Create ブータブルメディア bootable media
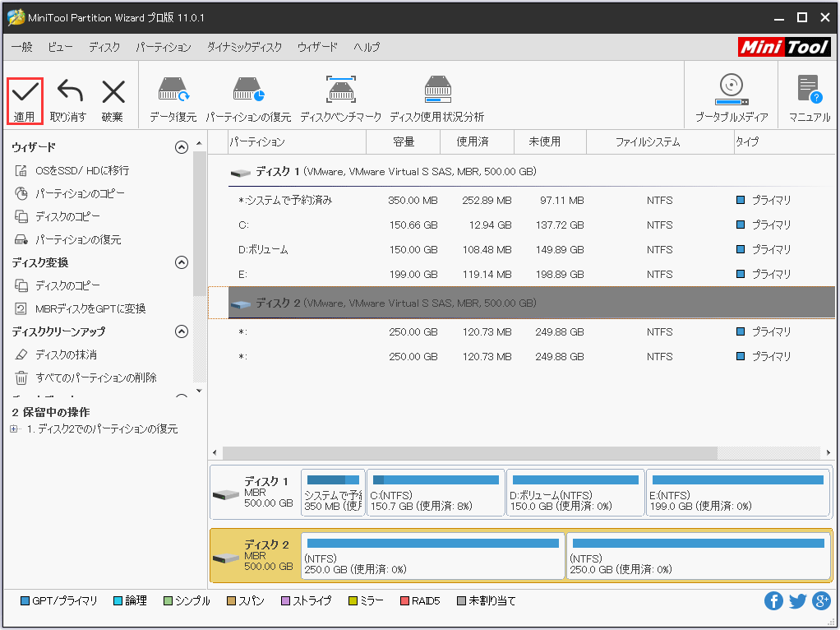840x630 pixels. [732, 99]
